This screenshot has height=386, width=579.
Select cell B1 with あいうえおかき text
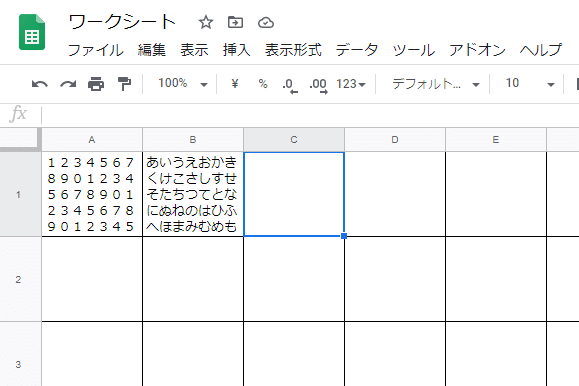tap(193, 194)
